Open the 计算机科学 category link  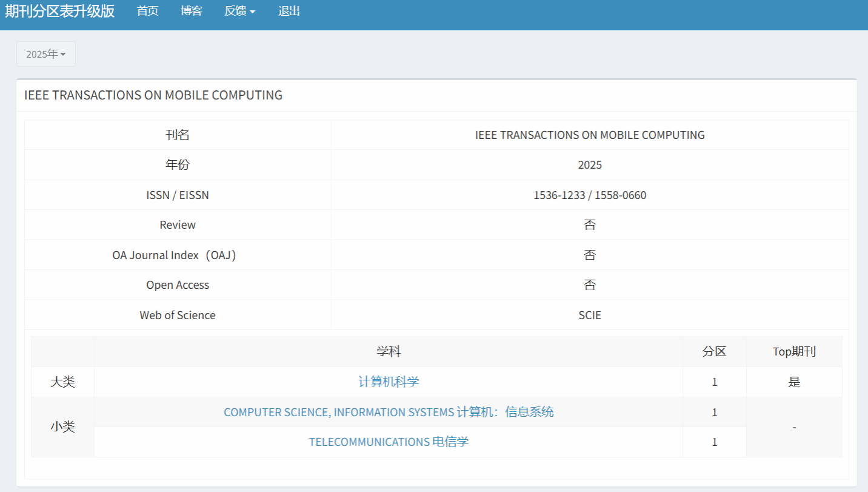coord(389,382)
